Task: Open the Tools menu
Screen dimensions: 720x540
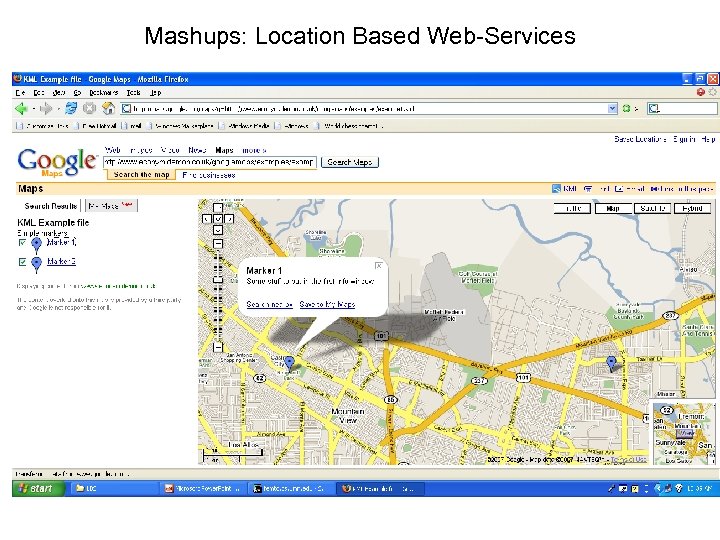Action: coord(134,92)
